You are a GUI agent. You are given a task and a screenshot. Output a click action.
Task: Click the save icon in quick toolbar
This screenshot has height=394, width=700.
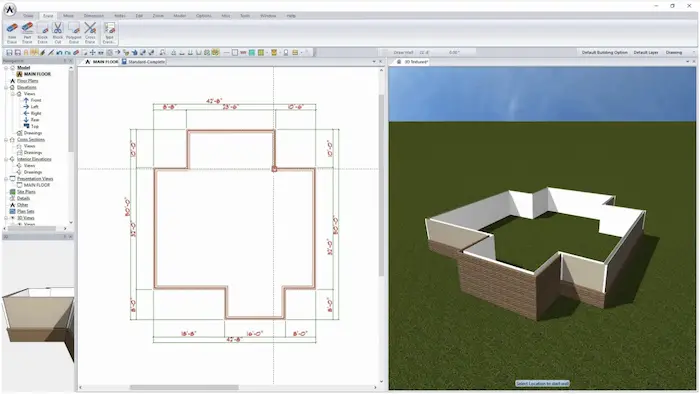pos(9,53)
